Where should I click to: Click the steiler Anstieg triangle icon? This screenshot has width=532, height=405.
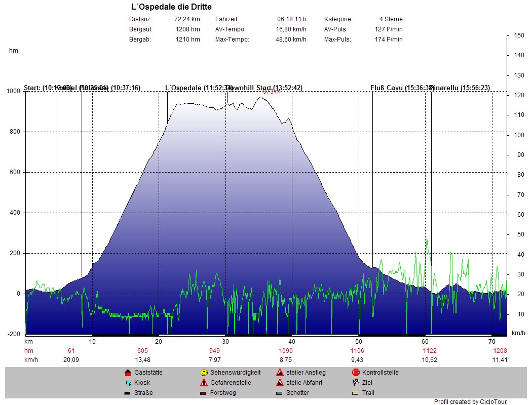pyautogui.click(x=279, y=373)
